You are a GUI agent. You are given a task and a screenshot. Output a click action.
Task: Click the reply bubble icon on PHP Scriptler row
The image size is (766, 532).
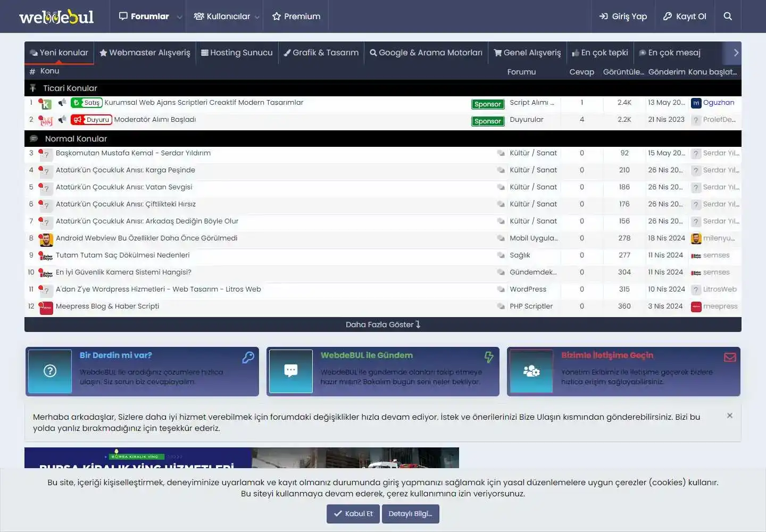coord(501,306)
